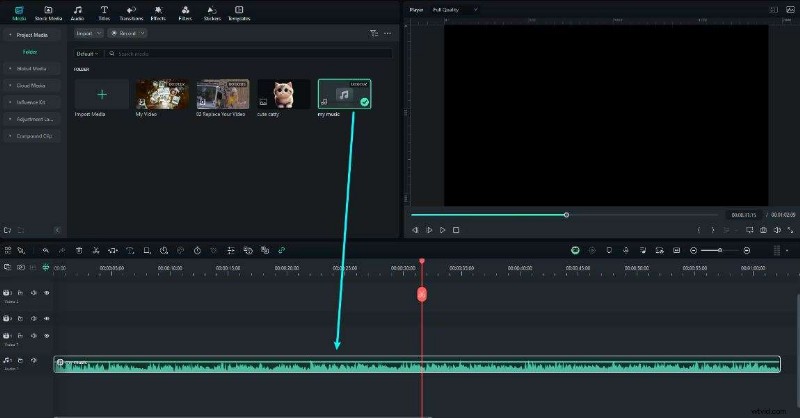
Task: Select the 02 Replace Your Video clip
Action: coord(223,94)
